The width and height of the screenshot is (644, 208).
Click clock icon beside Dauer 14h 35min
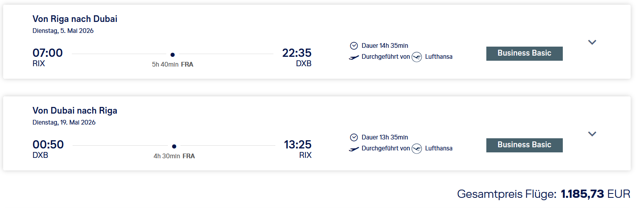354,46
